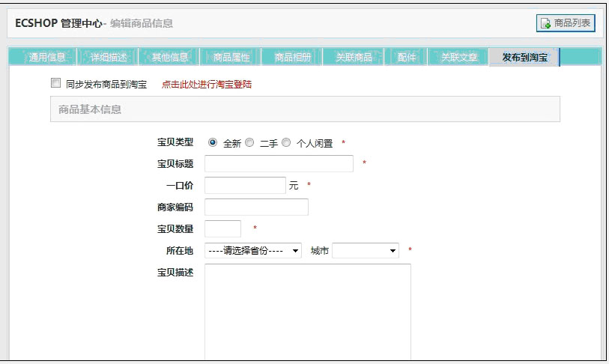Go to the 商品属性 tab
Image resolution: width=609 pixels, height=364 pixels.
point(231,58)
